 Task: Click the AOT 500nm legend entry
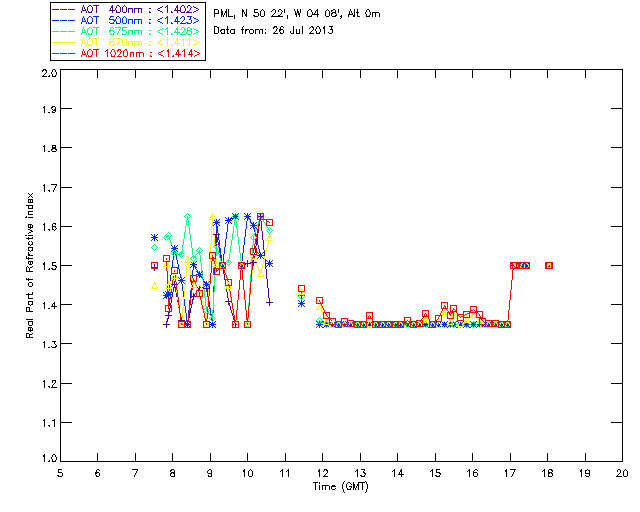pos(128,20)
